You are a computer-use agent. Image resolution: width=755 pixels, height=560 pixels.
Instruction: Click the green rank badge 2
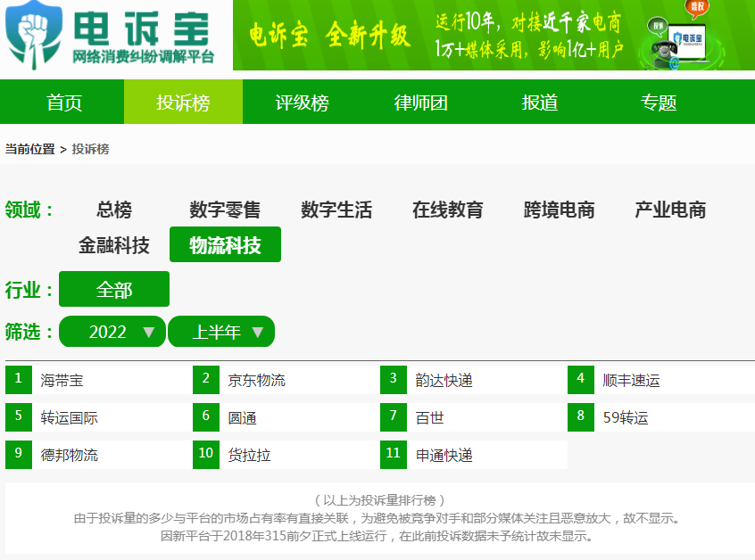coord(206,380)
